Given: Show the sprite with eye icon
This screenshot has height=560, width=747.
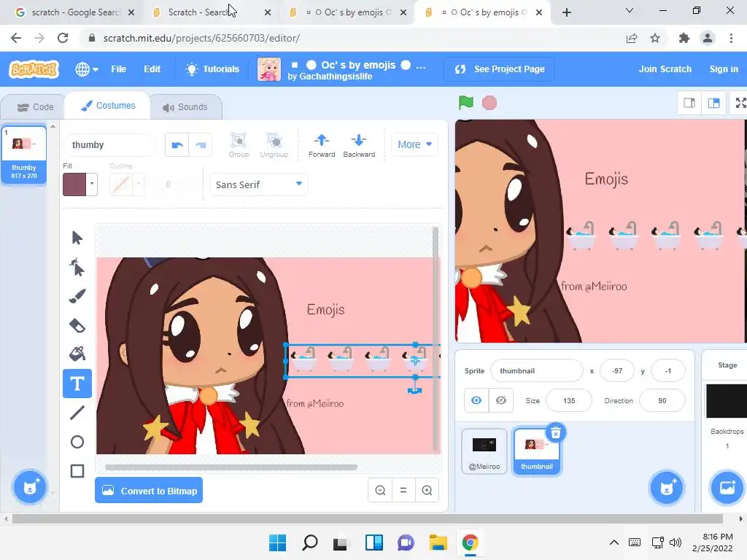Looking at the screenshot, I should pyautogui.click(x=476, y=400).
